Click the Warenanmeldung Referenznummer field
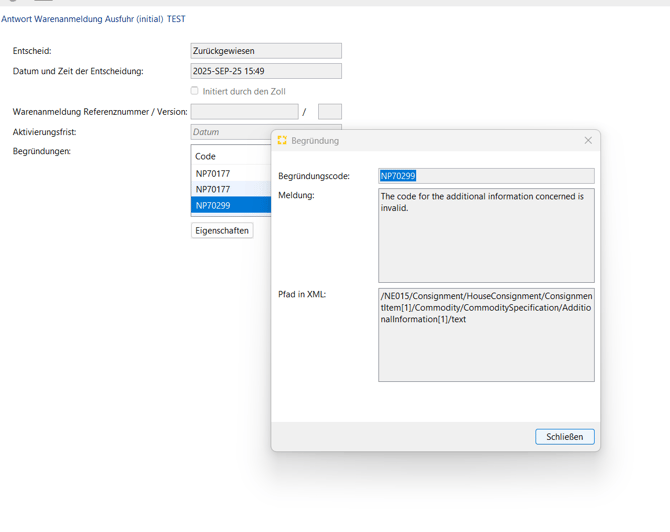Image resolution: width=670 pixels, height=532 pixels. (x=244, y=112)
